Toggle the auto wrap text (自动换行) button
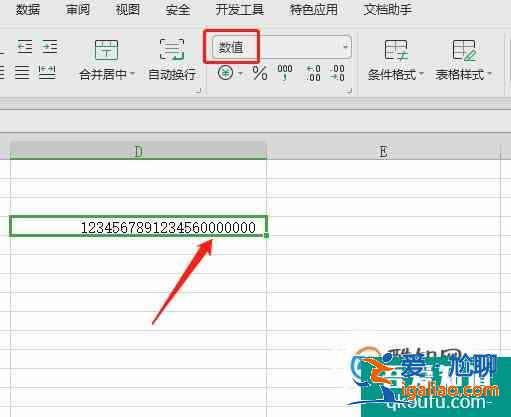Viewport: 511px width, 417px height. (172, 60)
